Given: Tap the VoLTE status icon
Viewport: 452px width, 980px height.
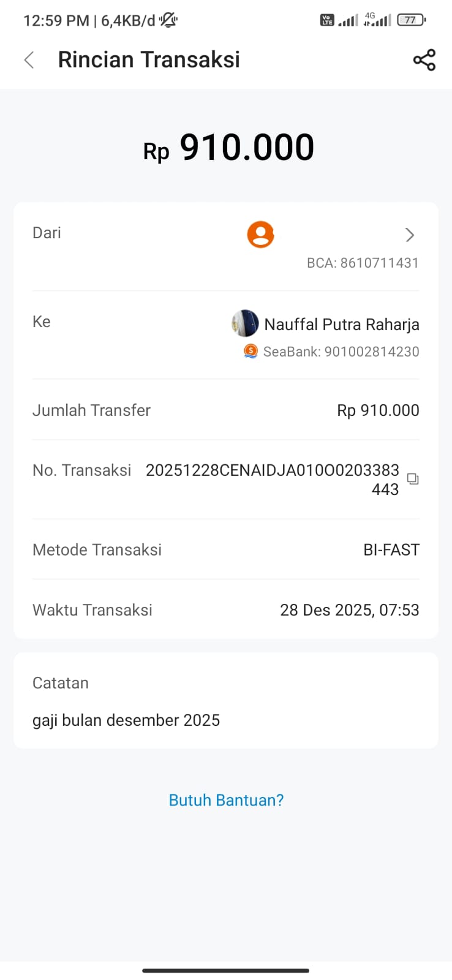Looking at the screenshot, I should click(327, 20).
